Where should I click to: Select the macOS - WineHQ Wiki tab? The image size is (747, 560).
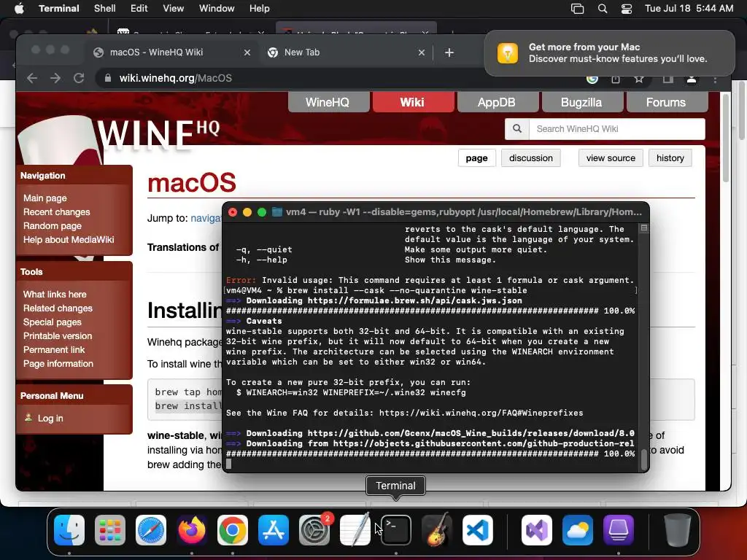(171, 52)
